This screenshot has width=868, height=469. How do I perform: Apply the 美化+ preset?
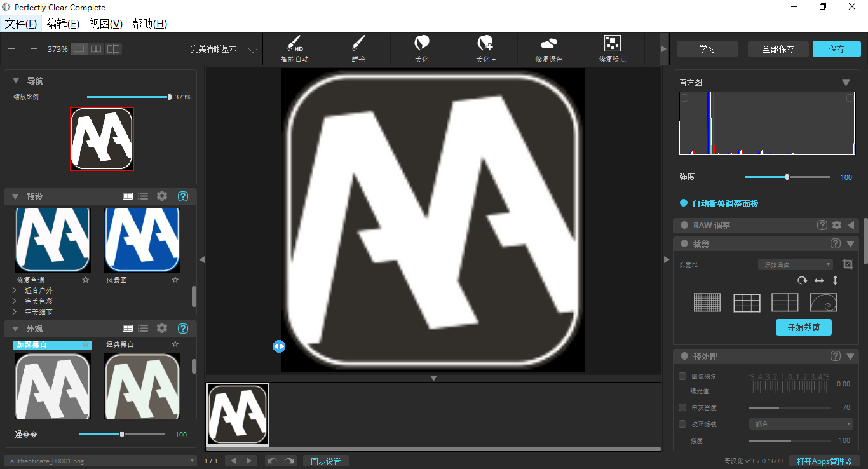point(485,49)
